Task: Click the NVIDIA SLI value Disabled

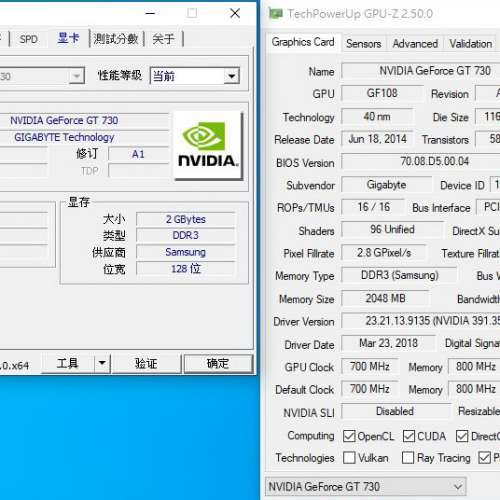Action: coord(395,411)
